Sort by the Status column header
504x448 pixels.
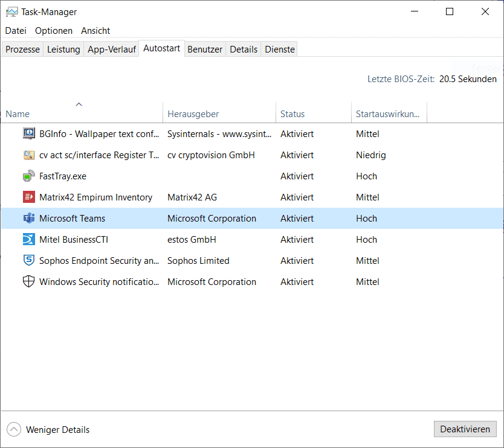(314, 112)
